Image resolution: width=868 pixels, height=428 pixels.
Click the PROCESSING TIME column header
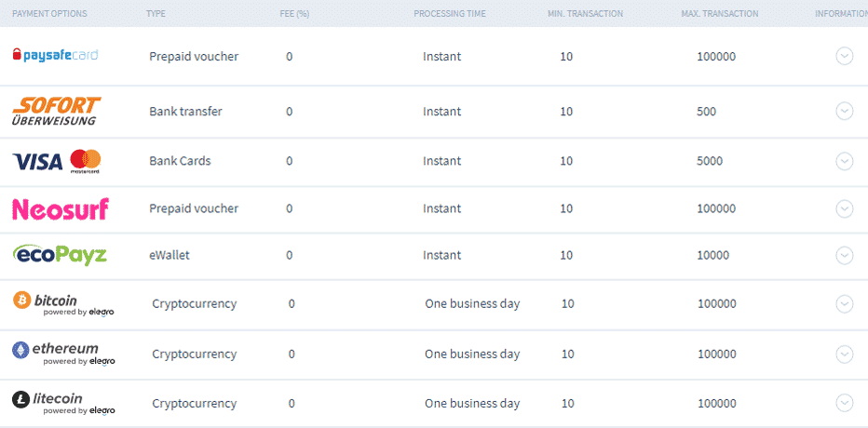click(450, 14)
